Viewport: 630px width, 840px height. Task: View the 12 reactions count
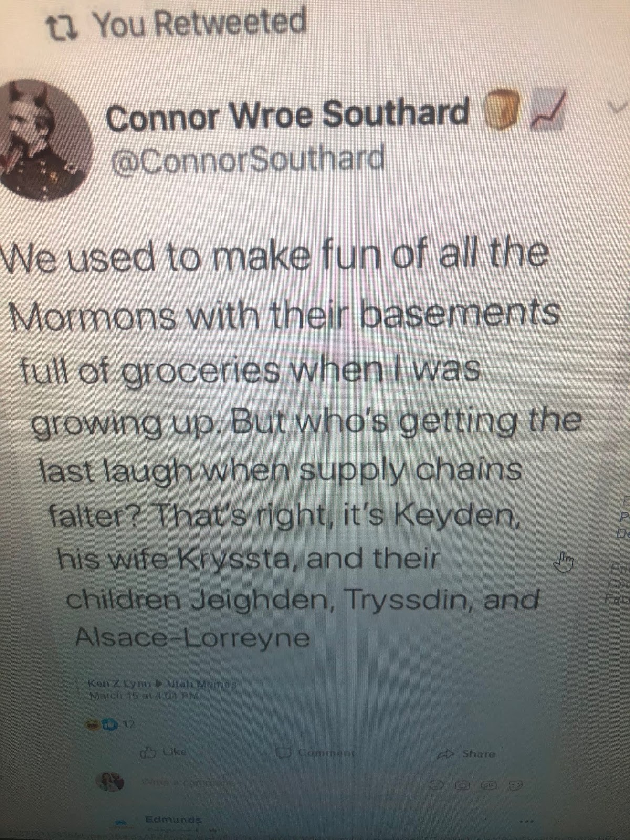129,724
